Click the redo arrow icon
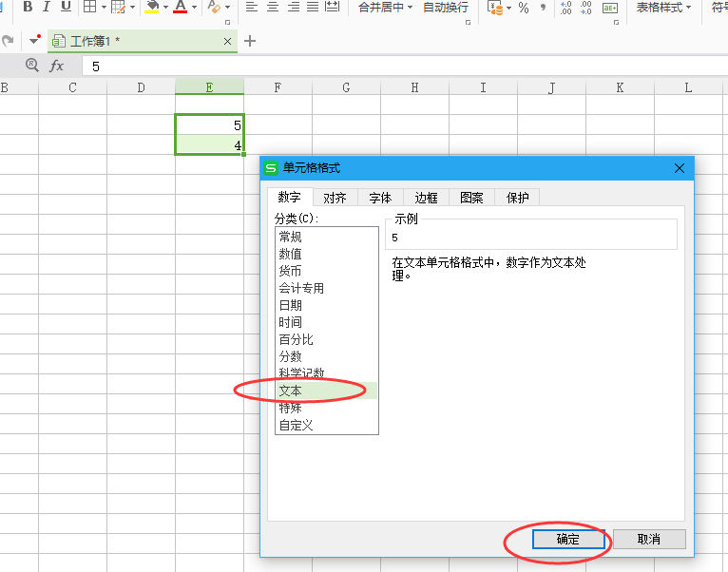 [8, 41]
